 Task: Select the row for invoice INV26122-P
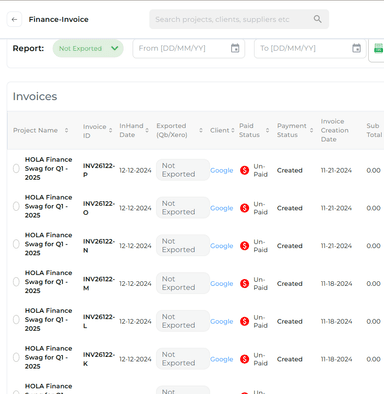click(16, 169)
